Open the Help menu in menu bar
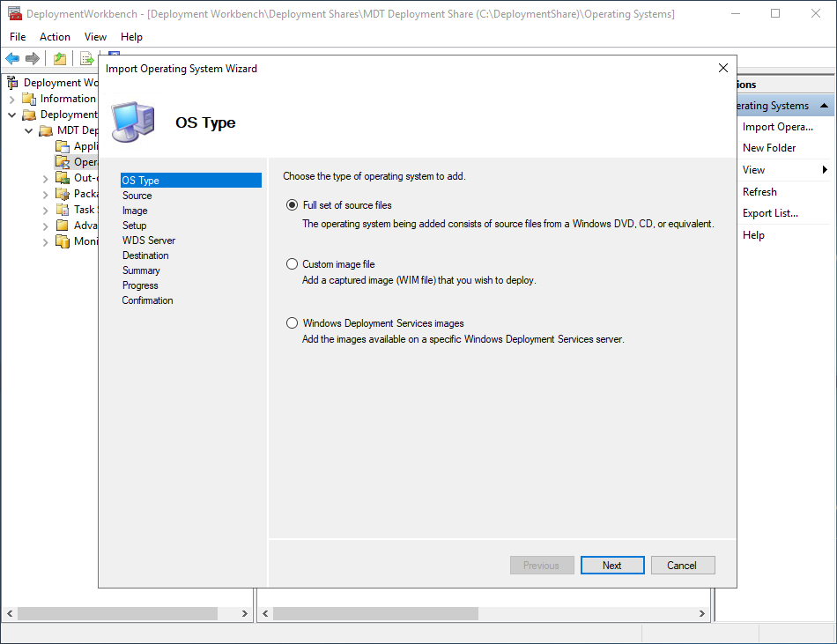This screenshot has height=644, width=837. click(131, 37)
